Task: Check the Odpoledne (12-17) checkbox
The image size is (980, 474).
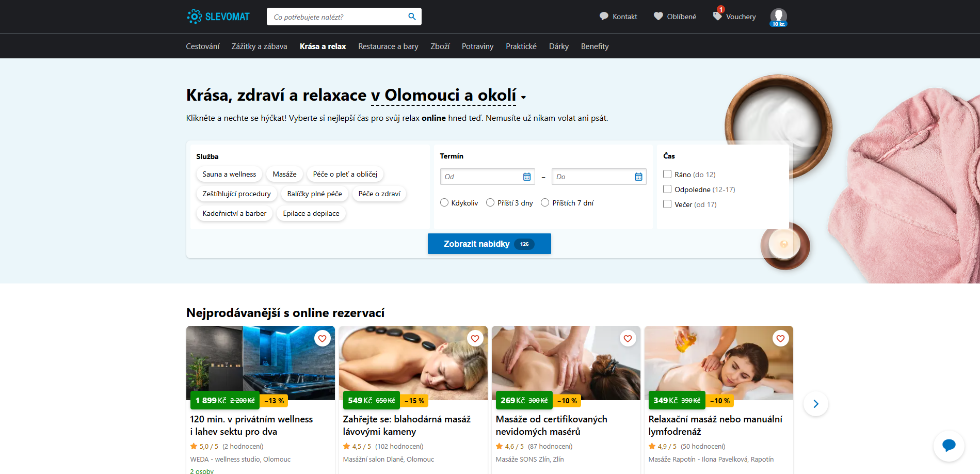Action: click(x=667, y=189)
